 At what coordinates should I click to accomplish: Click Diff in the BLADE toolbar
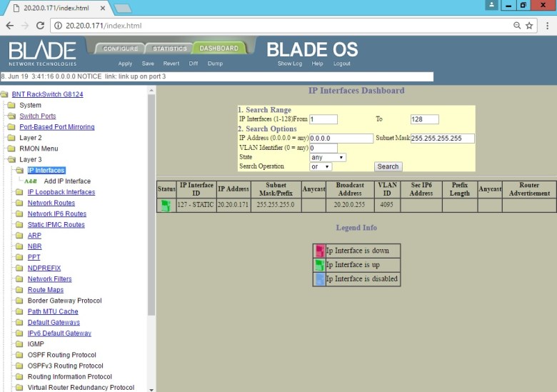point(194,64)
